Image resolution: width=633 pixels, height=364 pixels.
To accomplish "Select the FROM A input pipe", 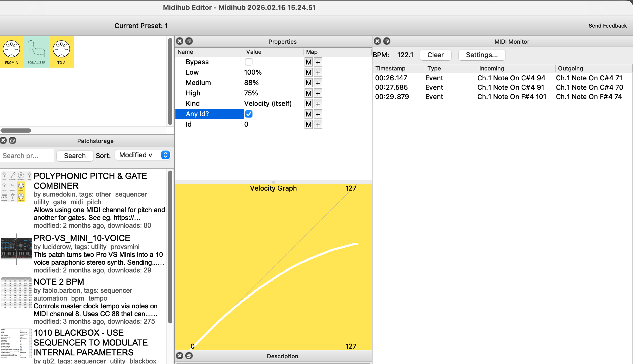I will pos(11,52).
